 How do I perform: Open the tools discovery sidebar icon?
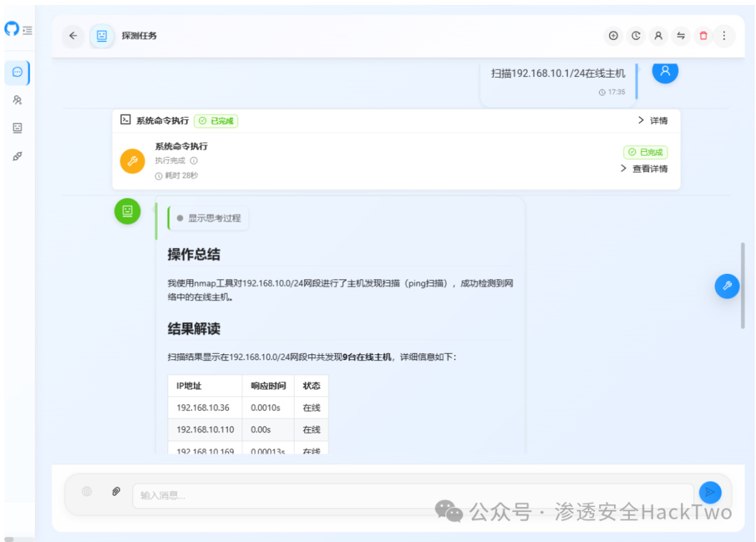pyautogui.click(x=16, y=100)
